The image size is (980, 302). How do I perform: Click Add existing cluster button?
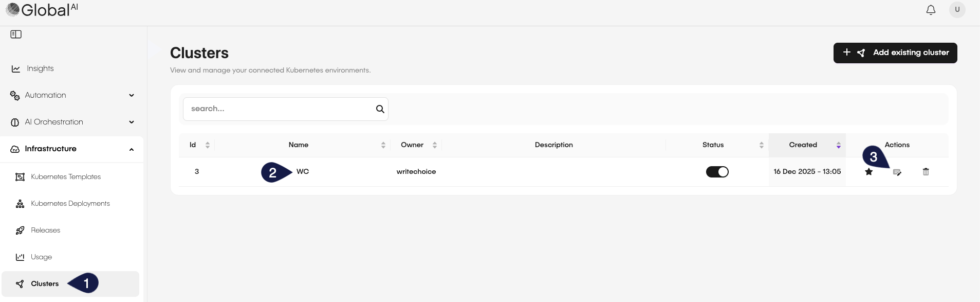coord(895,53)
